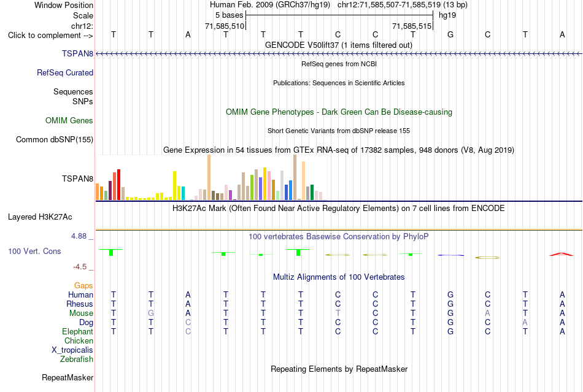Open the RefSeq Curated track label
Image resolution: width=583 pixels, height=392 pixels.
64,73
